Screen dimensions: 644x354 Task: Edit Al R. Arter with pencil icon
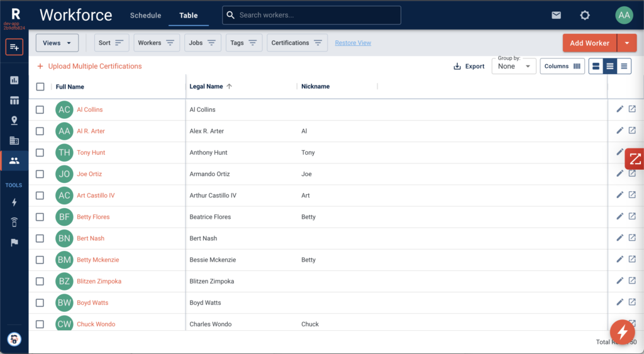(x=619, y=131)
